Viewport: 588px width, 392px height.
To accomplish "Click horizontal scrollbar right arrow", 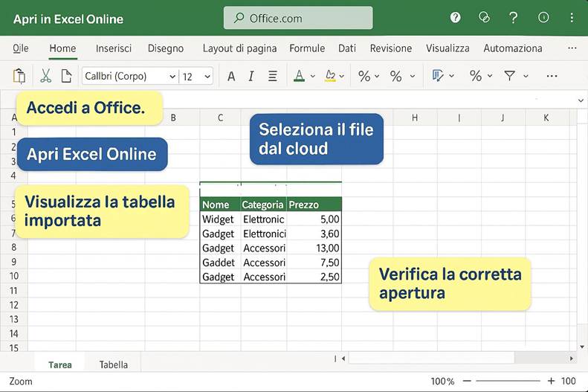I will point(571,359).
